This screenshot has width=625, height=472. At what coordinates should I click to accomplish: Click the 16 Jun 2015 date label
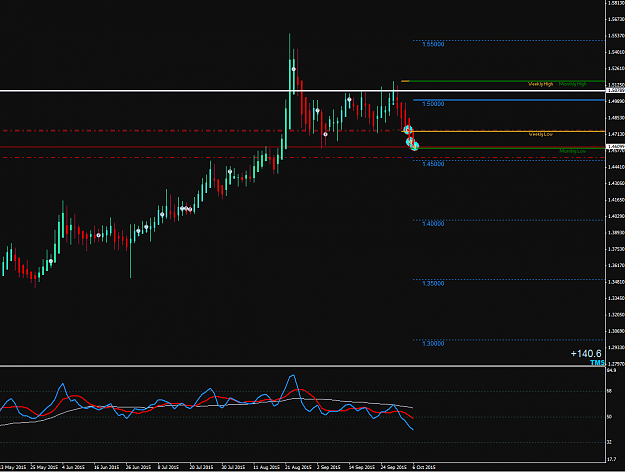[x=106, y=467]
